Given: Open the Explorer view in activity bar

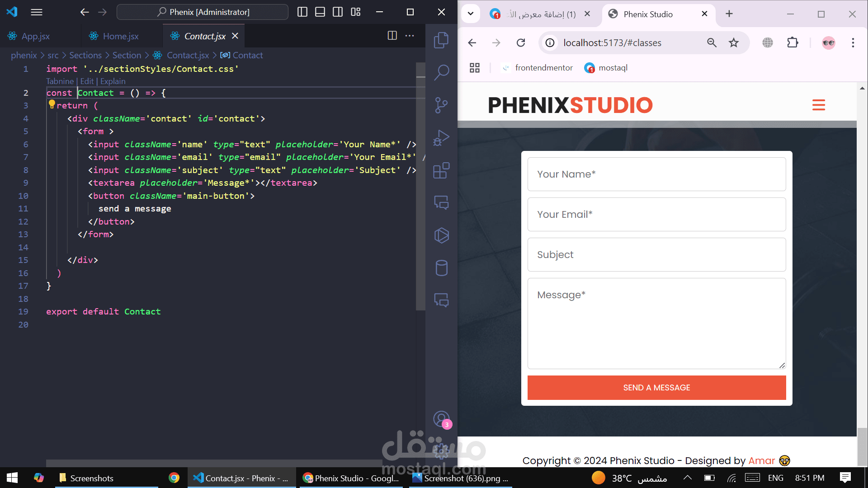Looking at the screenshot, I should pos(441,40).
